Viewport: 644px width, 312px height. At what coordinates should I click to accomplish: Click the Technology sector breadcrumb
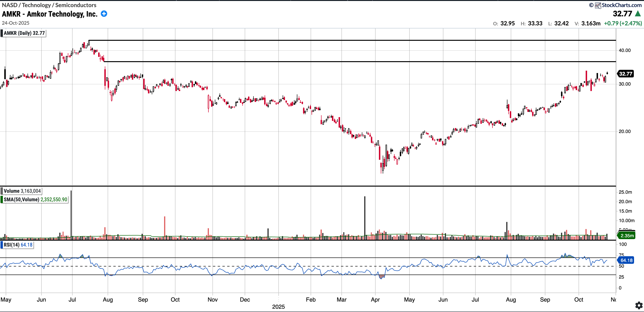36,5
